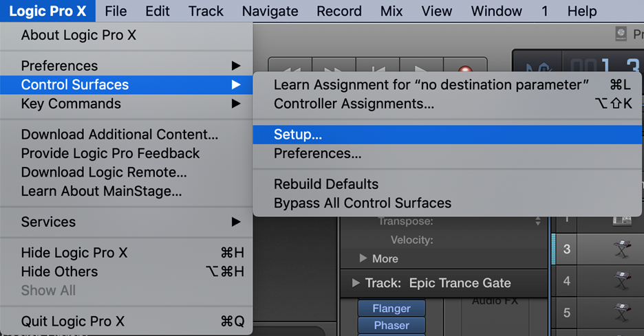The image size is (644, 336).
Task: Expand the Track: Epic Trance Gate section
Action: point(356,282)
